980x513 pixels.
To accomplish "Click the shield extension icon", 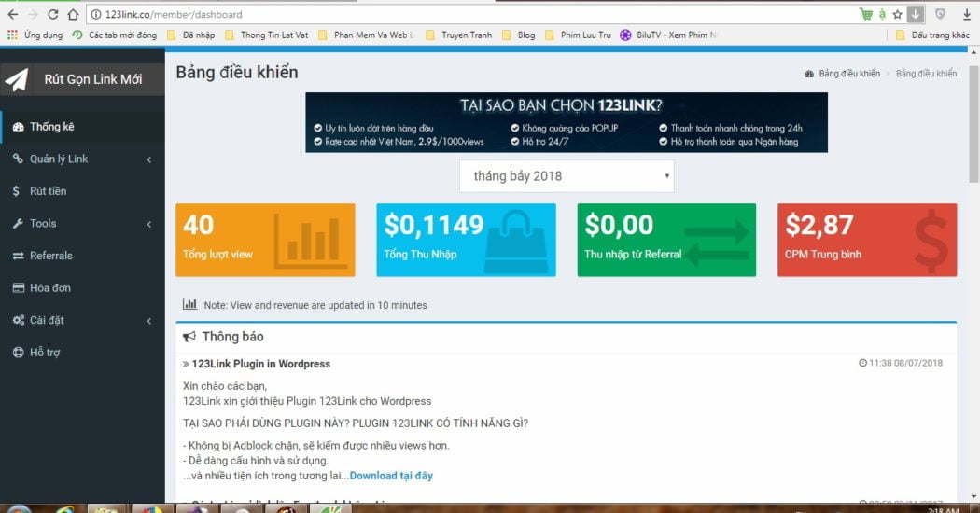I will point(940,14).
